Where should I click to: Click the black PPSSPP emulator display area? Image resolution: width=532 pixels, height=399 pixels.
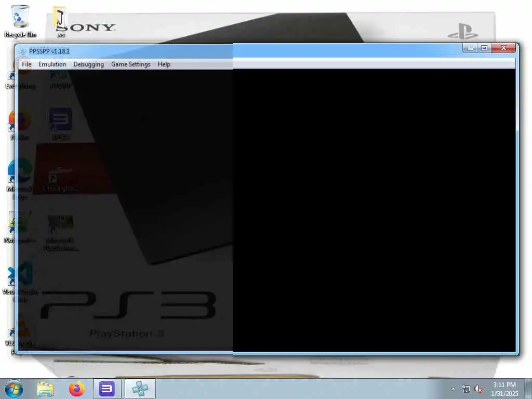point(267,210)
